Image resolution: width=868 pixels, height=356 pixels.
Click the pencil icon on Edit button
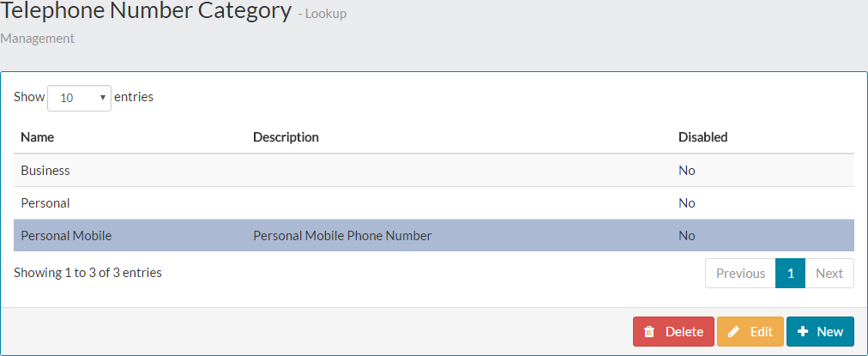[x=733, y=332]
